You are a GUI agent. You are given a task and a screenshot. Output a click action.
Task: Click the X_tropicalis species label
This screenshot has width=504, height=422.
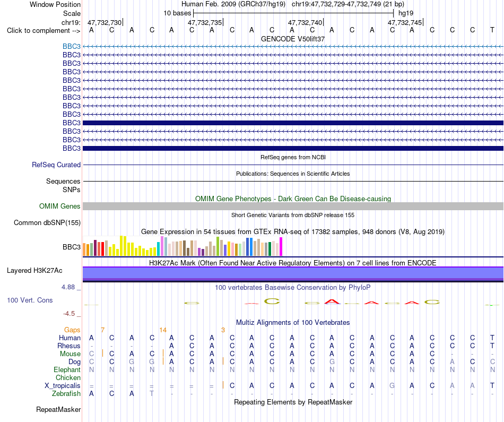(x=63, y=386)
